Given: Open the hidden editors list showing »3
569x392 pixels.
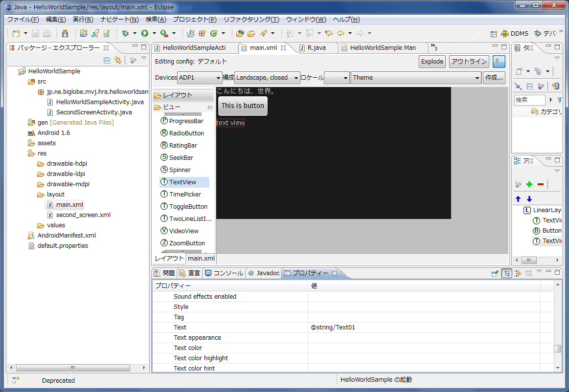Looking at the screenshot, I should click(x=434, y=47).
